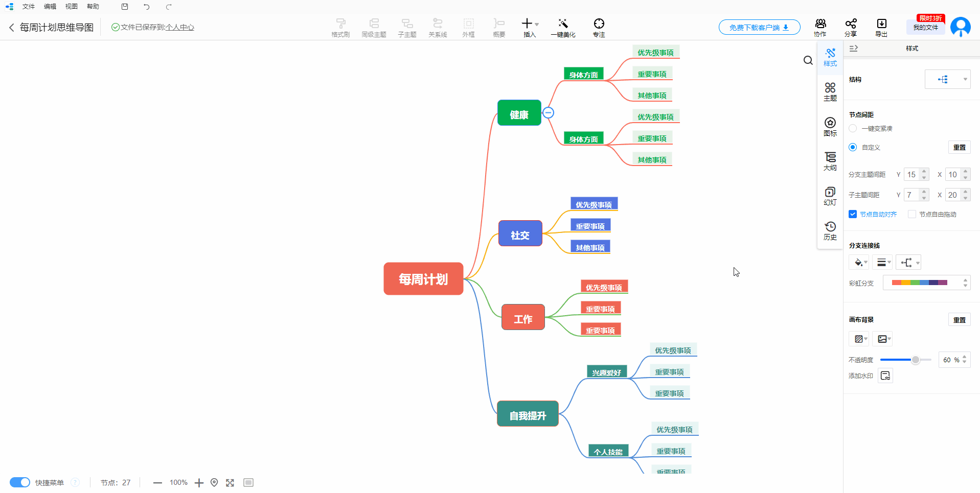Image resolution: width=980 pixels, height=493 pixels.
Task: Enable the 节点自由拖动 checkbox
Action: pos(912,214)
